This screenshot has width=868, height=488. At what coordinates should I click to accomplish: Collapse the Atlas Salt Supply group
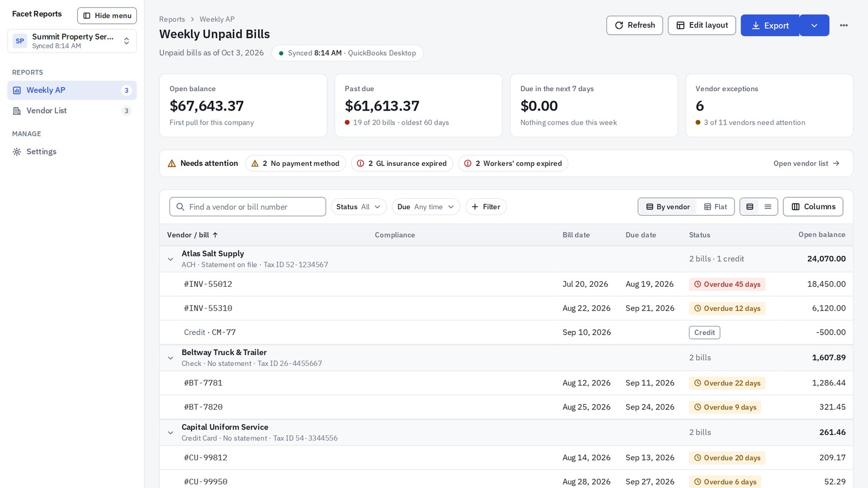(x=170, y=259)
